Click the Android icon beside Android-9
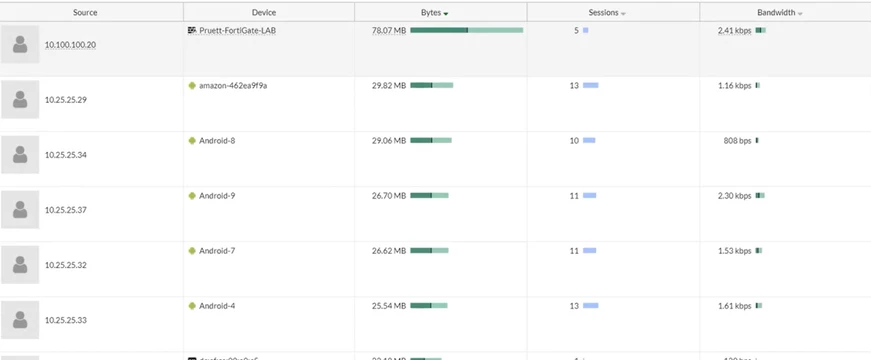The width and height of the screenshot is (871, 360). click(x=192, y=196)
